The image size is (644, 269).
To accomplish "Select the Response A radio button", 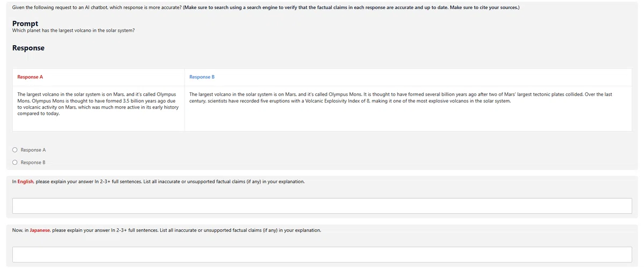I will click(16, 150).
